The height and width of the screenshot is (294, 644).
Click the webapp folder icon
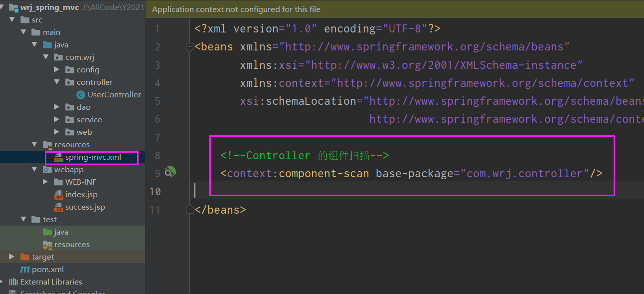click(47, 170)
